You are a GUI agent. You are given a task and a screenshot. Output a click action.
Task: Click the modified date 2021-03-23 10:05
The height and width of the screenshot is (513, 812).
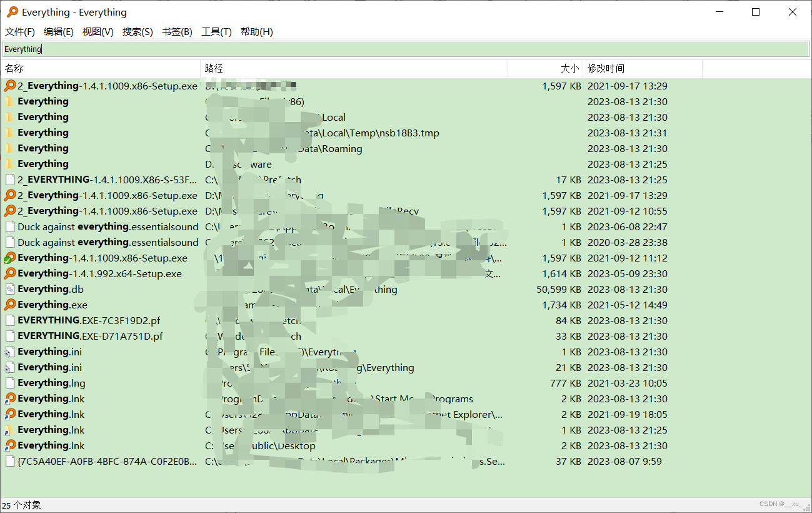tap(628, 383)
